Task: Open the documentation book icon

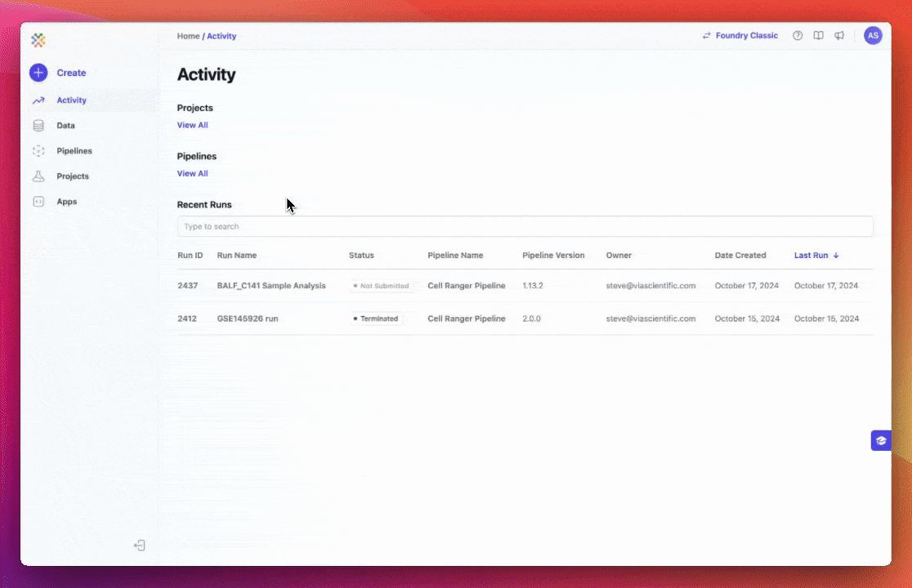Action: [x=818, y=36]
